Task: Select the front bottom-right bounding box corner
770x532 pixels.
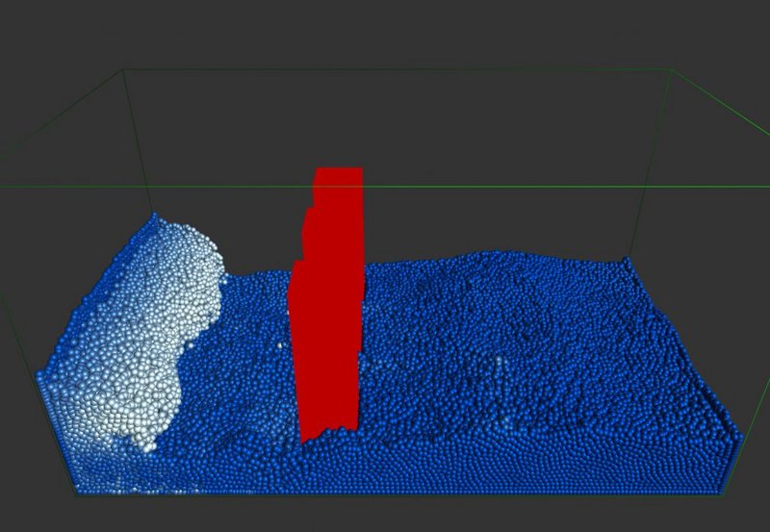Action: pyautogui.click(x=722, y=495)
